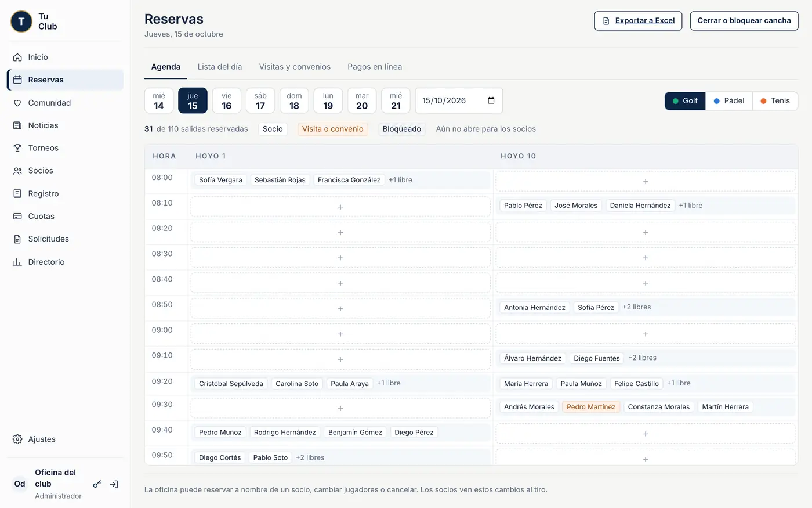The image size is (812, 508).
Task: Click the key icon beside Oficina del club
Action: [97, 484]
